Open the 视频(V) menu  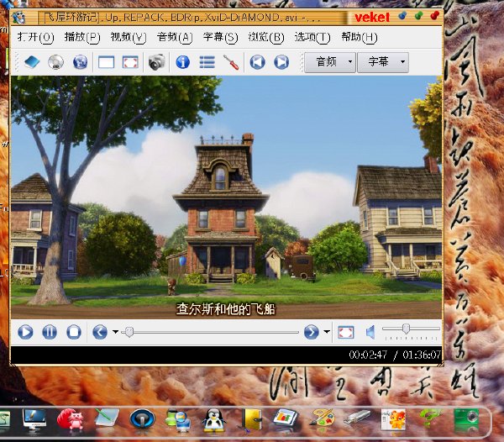129,37
